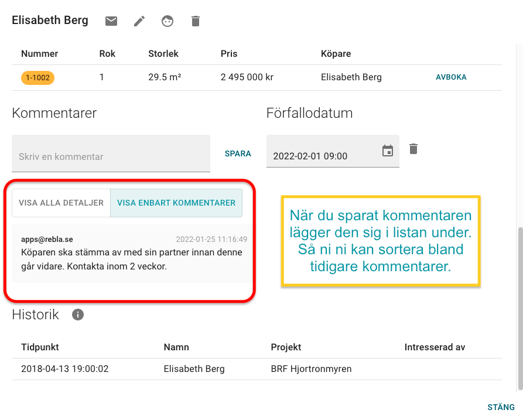Screen dimensions: 523x420
Task: Select the Förfallodatum date field
Action: [319, 156]
